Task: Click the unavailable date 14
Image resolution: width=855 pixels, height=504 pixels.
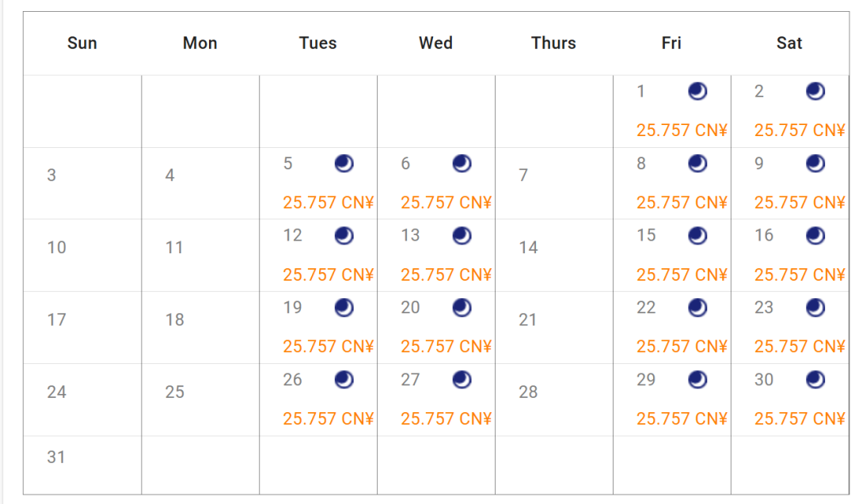Action: (528, 248)
